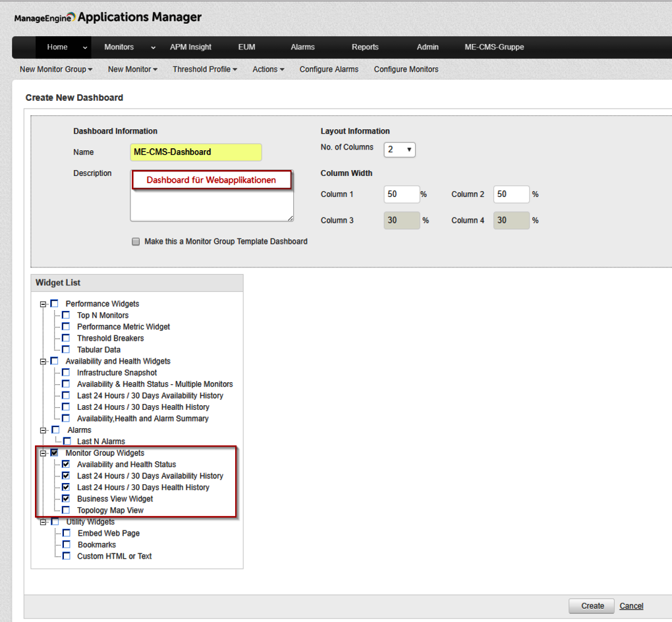Click the Column 2 width field
The width and height of the screenshot is (672, 622).
tap(511, 194)
